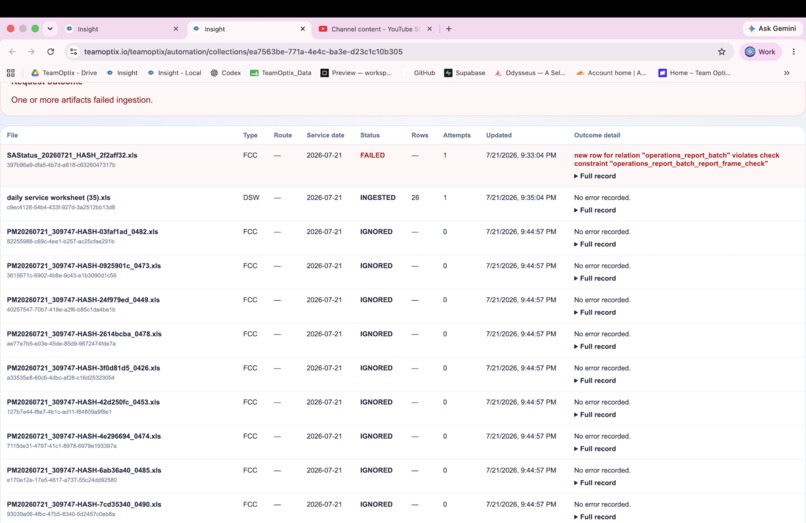Click file PM20260721_309747-HASH-6ab36a40_0485.xls
This screenshot has width=806, height=523.
tap(84, 471)
